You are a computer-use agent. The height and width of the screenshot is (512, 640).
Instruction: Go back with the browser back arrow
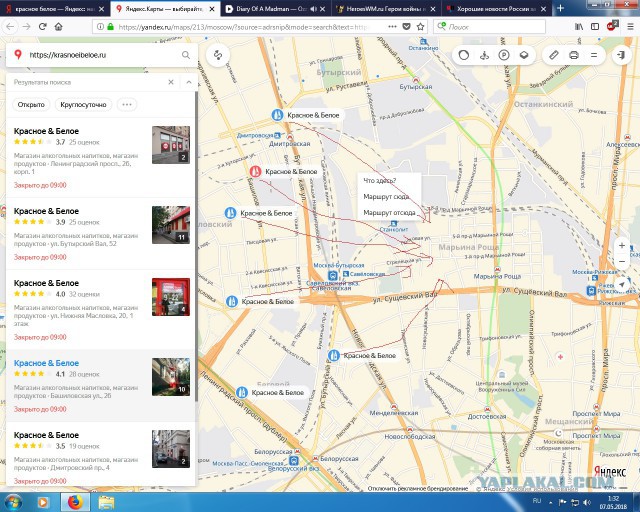(10, 27)
